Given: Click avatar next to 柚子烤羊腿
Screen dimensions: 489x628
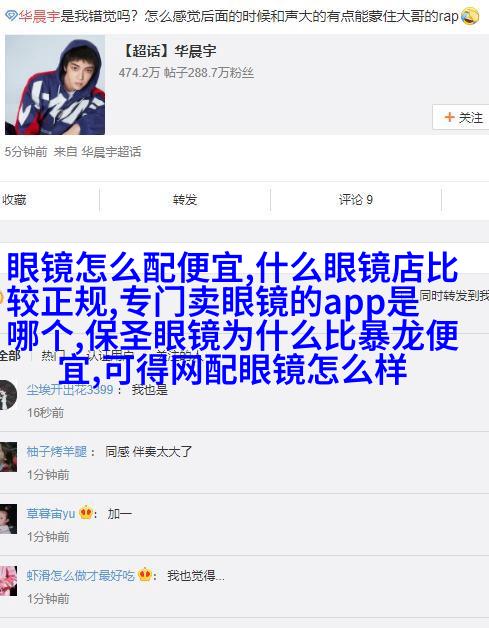Looking at the screenshot, I should tap(8, 457).
